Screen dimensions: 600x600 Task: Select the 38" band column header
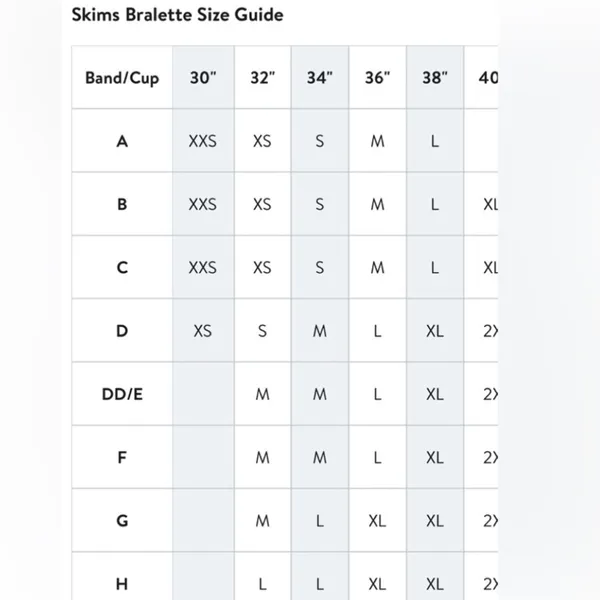pyautogui.click(x=435, y=78)
